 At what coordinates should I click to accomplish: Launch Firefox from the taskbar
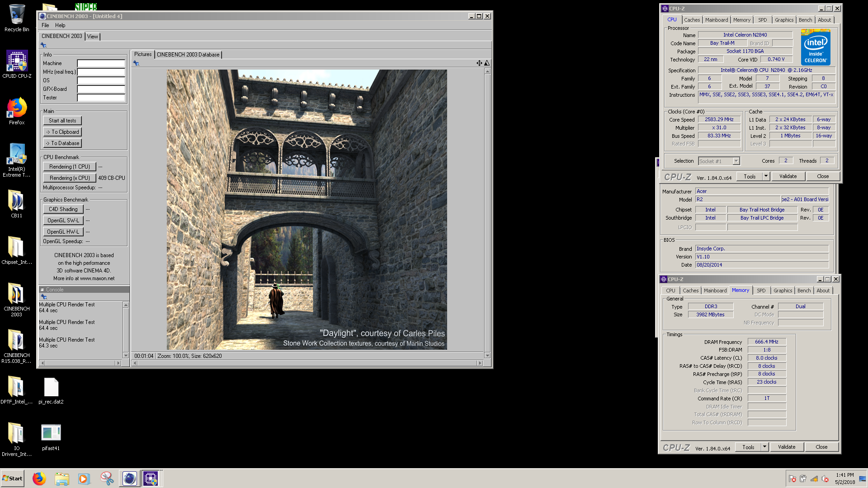pyautogui.click(x=39, y=479)
